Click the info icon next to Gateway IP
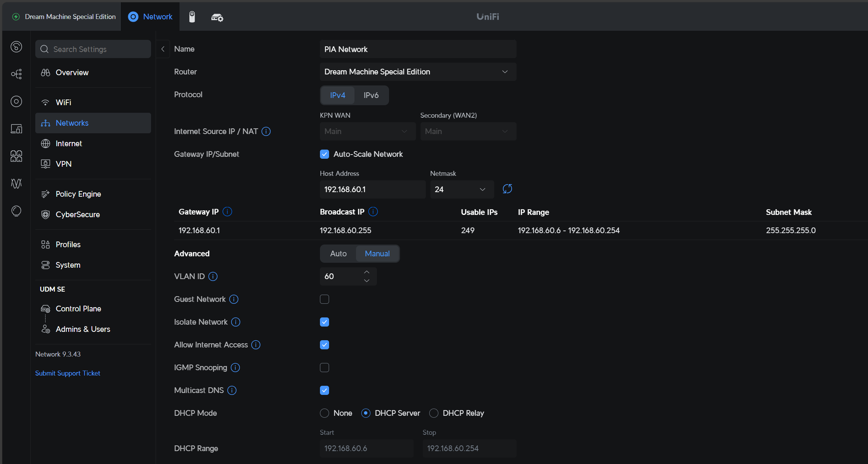The height and width of the screenshot is (464, 868). (x=227, y=211)
